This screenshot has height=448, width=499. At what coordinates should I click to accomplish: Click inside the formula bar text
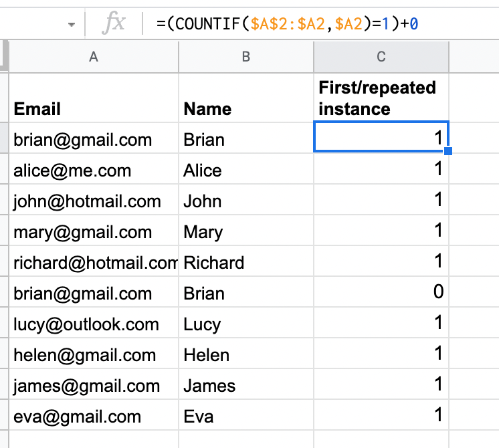(287, 24)
